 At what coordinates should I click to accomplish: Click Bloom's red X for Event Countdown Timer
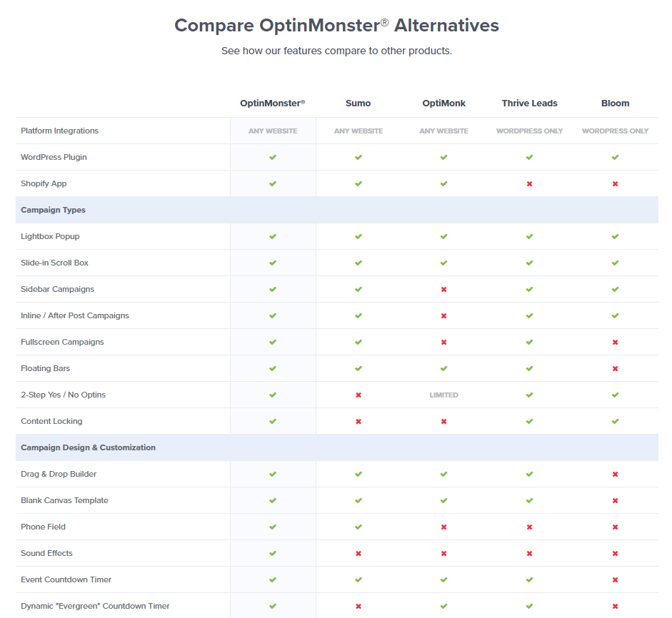615,580
